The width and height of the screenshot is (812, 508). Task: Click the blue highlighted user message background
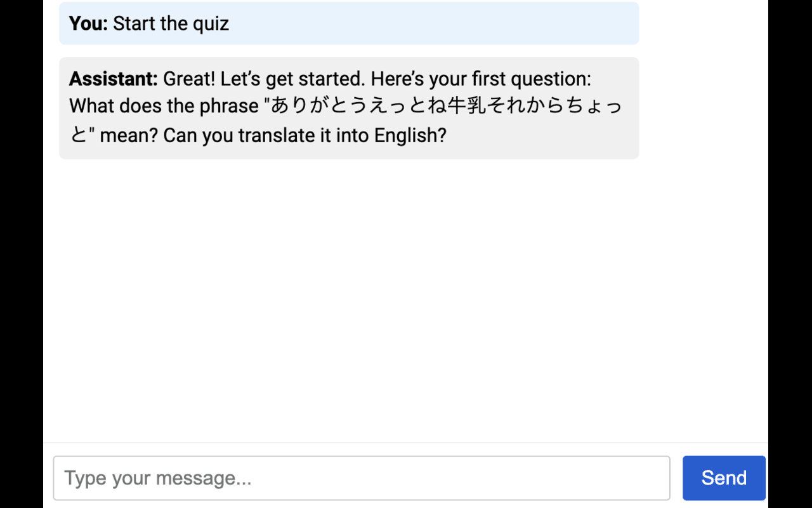(x=507, y=23)
